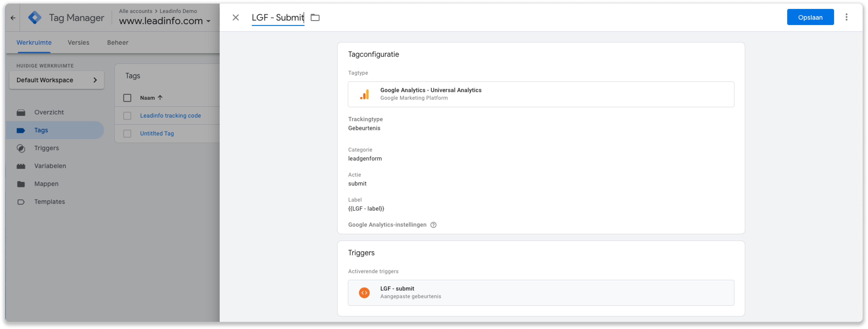This screenshot has height=329, width=868.
Task: Open Triggers in the sidebar
Action: [46, 148]
